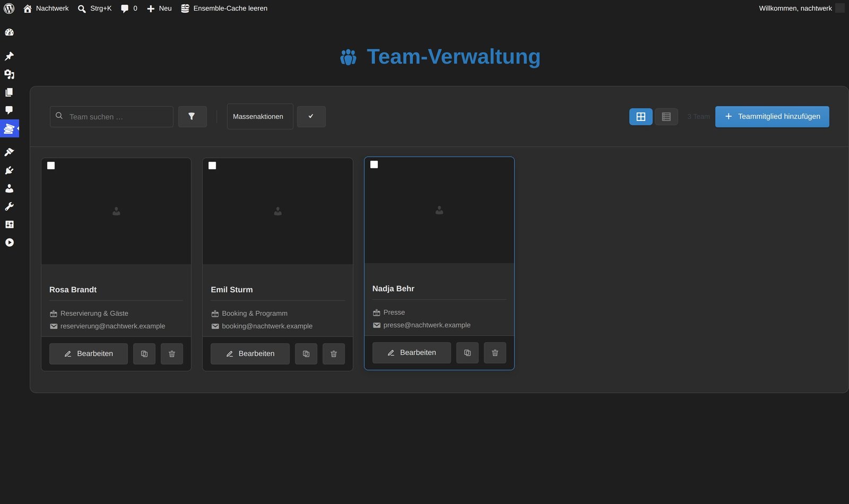Switch to list view
849x504 pixels.
666,117
